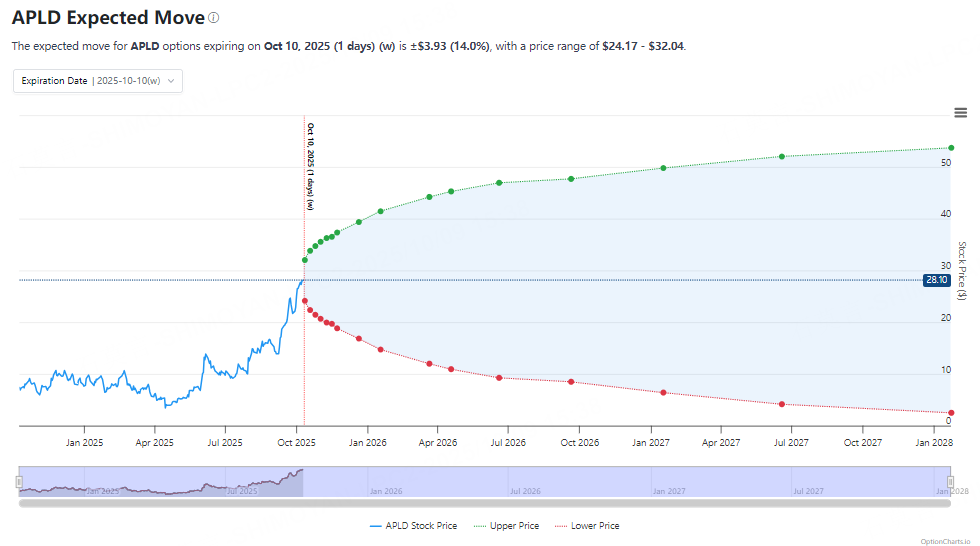Click the 28.10 current price label

click(x=936, y=280)
